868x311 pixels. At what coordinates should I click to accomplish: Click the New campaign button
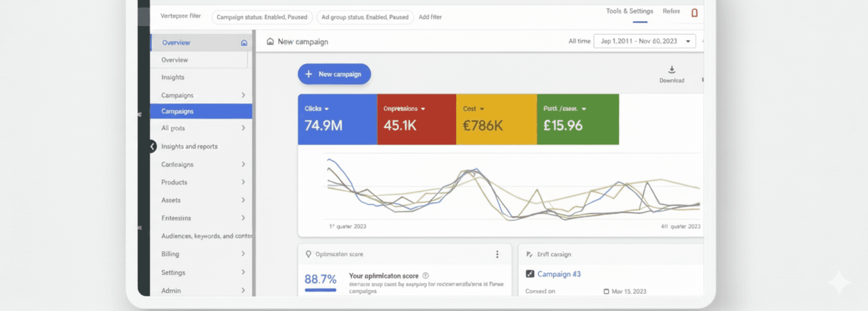click(334, 74)
